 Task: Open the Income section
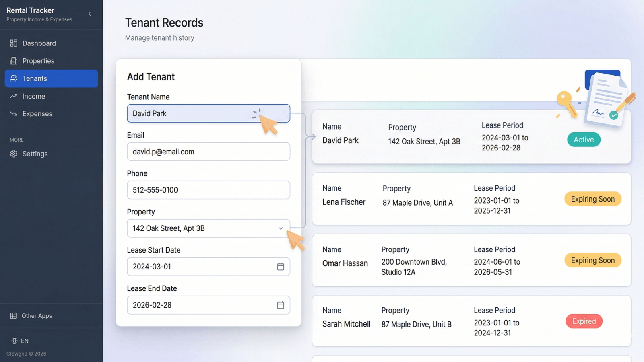(52, 96)
